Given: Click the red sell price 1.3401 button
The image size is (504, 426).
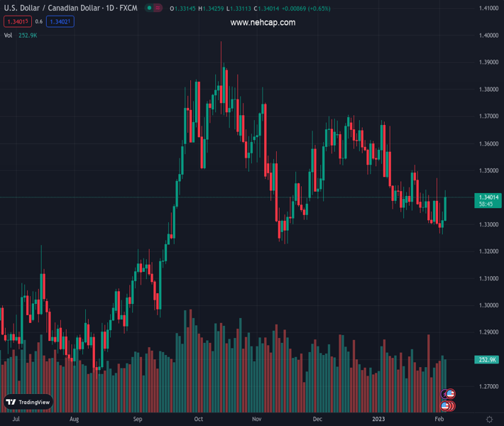Looking at the screenshot, I should pos(18,22).
